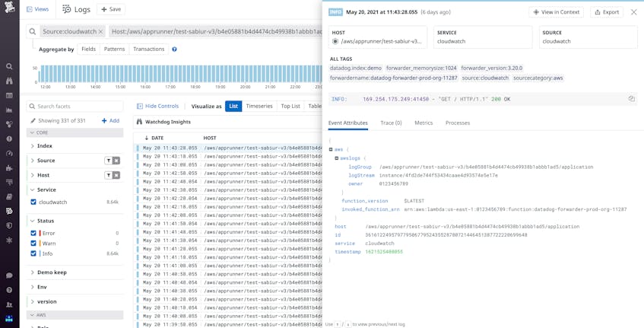Switch to the Metrics tab
The width and height of the screenshot is (644, 328).
[x=424, y=123]
